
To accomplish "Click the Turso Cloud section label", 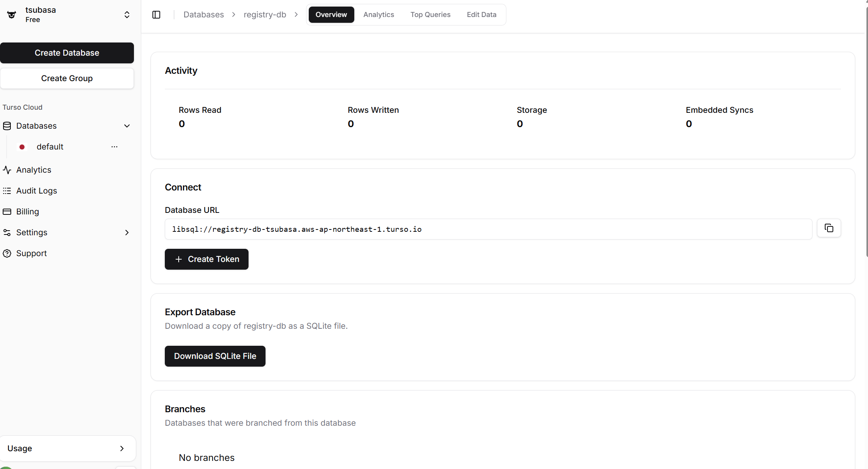I will click(22, 107).
